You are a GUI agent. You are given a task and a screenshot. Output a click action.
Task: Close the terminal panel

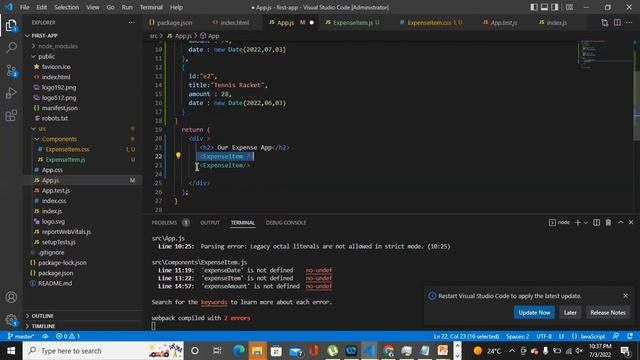[631, 222]
